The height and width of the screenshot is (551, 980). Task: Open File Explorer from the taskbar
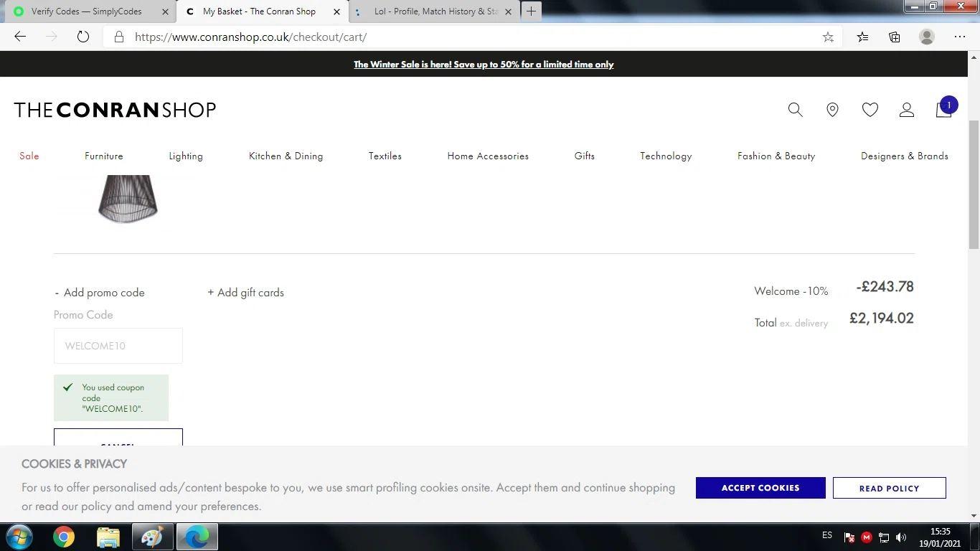pyautogui.click(x=108, y=537)
